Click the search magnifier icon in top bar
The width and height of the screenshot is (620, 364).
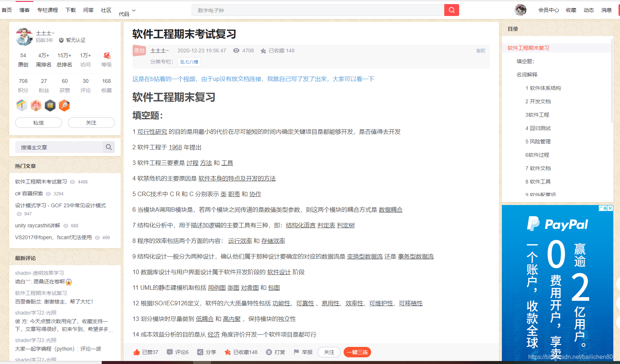click(451, 10)
